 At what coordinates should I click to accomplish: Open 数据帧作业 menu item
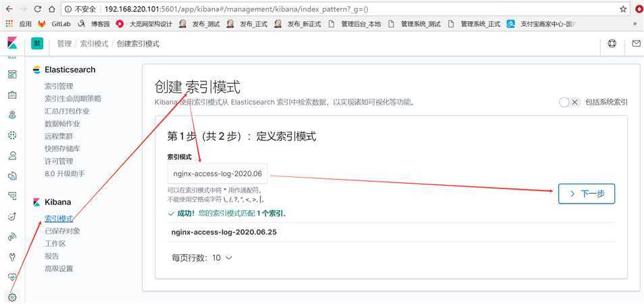[62, 124]
